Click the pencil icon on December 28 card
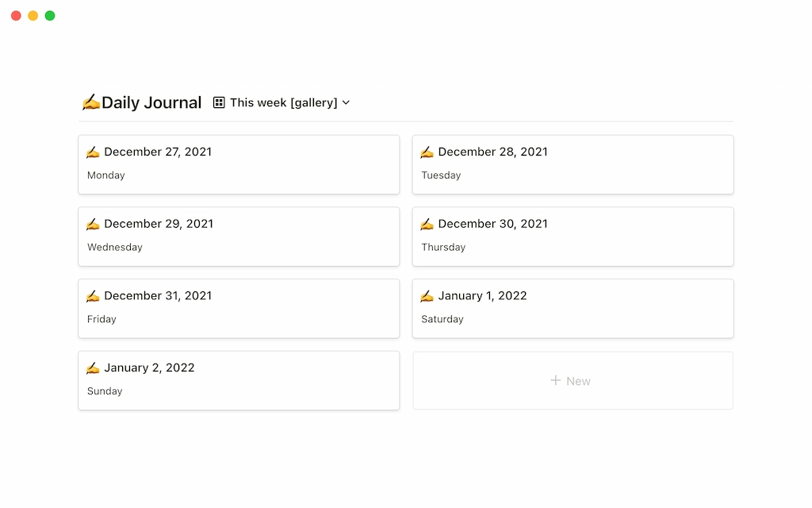Image resolution: width=812 pixels, height=508 pixels. click(x=427, y=152)
